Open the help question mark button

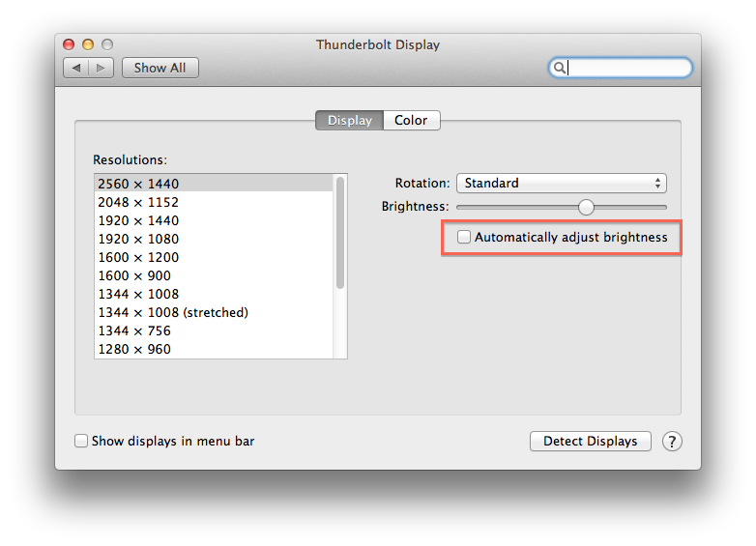(x=672, y=441)
